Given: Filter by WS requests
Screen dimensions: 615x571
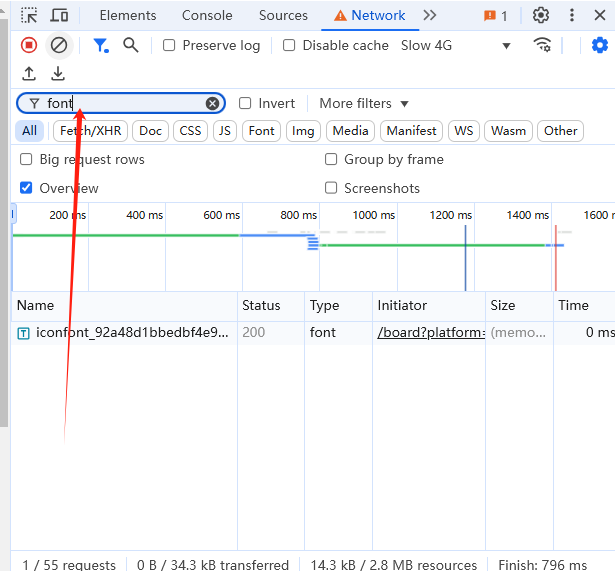Looking at the screenshot, I should click(x=464, y=131).
